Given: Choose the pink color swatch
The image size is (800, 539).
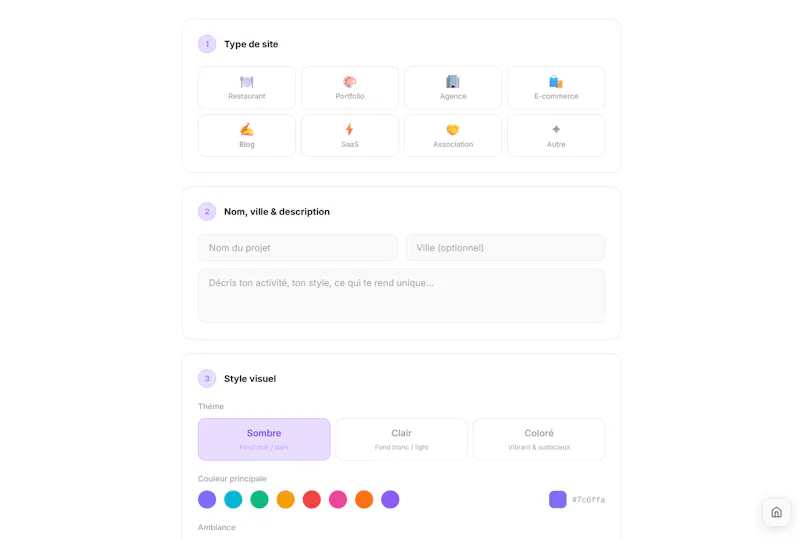Looking at the screenshot, I should pos(338,499).
